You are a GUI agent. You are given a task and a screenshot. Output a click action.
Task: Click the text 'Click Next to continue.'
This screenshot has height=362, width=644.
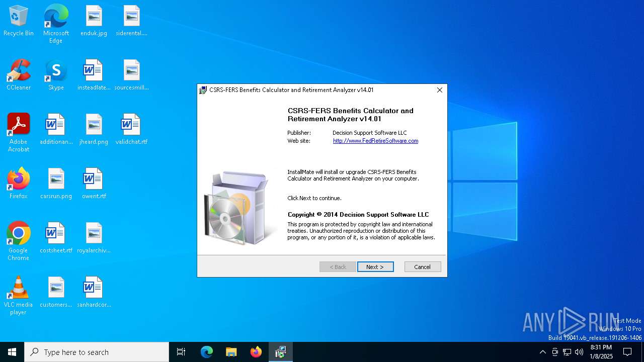pyautogui.click(x=314, y=198)
